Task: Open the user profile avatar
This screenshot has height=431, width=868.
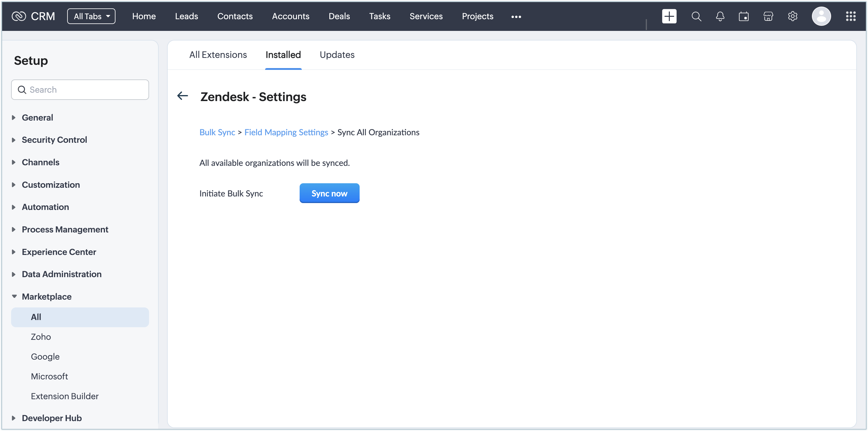Action: click(x=821, y=16)
